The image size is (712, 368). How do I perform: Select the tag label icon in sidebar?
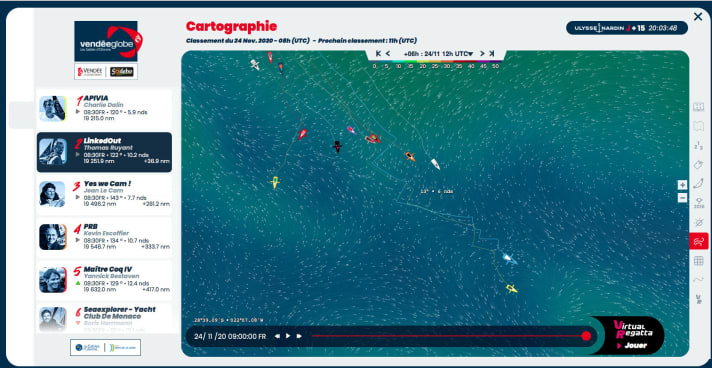click(x=698, y=164)
